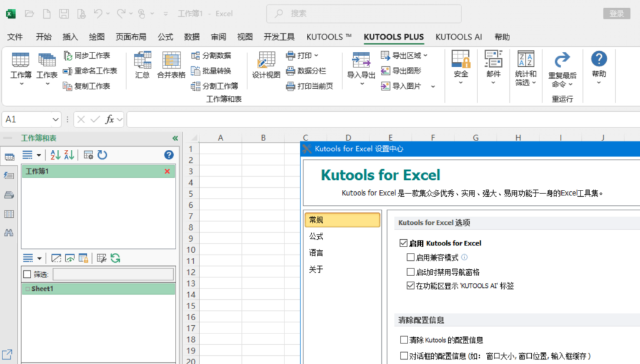Open the Combine (汇总) tool
Image resolution: width=640 pixels, height=364 pixels.
(x=142, y=65)
